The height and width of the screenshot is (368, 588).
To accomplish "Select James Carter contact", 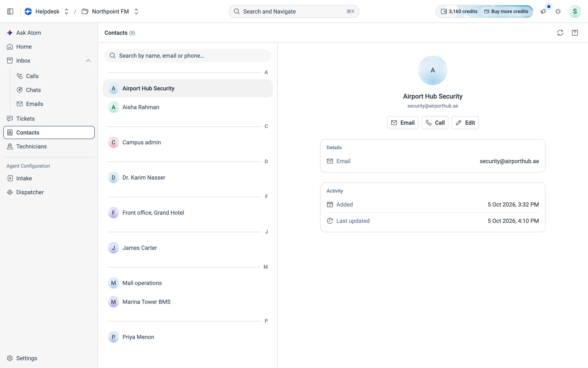I will pyautogui.click(x=188, y=248).
